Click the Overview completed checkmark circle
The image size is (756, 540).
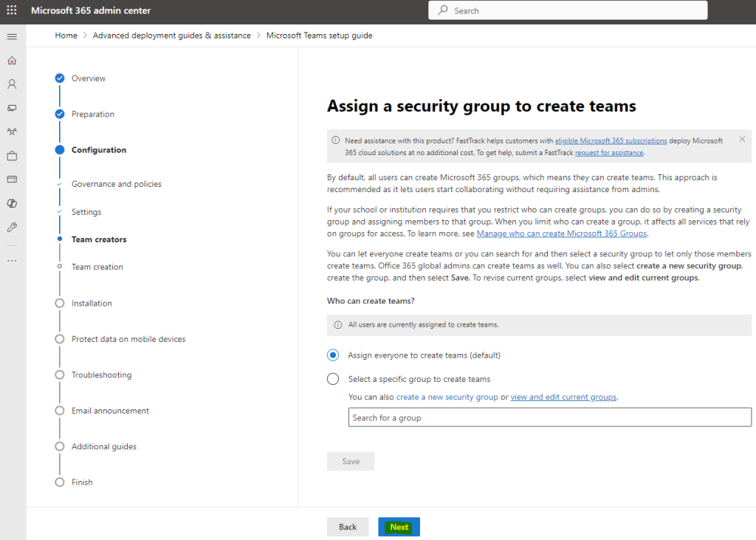coord(59,78)
